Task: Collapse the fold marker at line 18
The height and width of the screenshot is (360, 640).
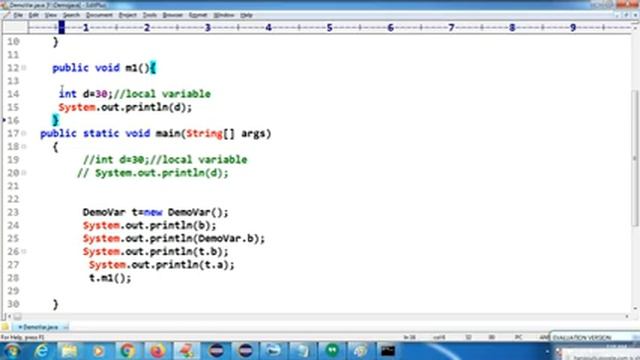Action: pyautogui.click(x=24, y=147)
